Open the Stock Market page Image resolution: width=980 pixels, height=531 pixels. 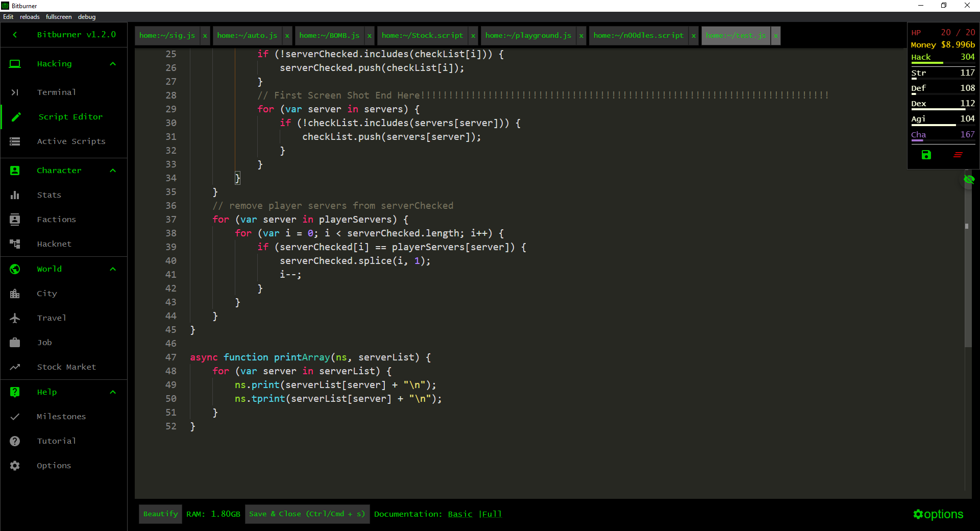click(66, 367)
